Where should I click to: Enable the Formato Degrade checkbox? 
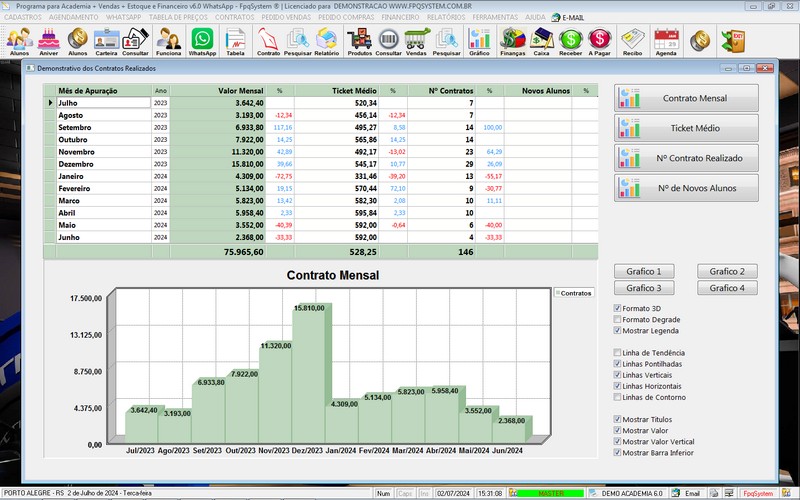(x=617, y=319)
